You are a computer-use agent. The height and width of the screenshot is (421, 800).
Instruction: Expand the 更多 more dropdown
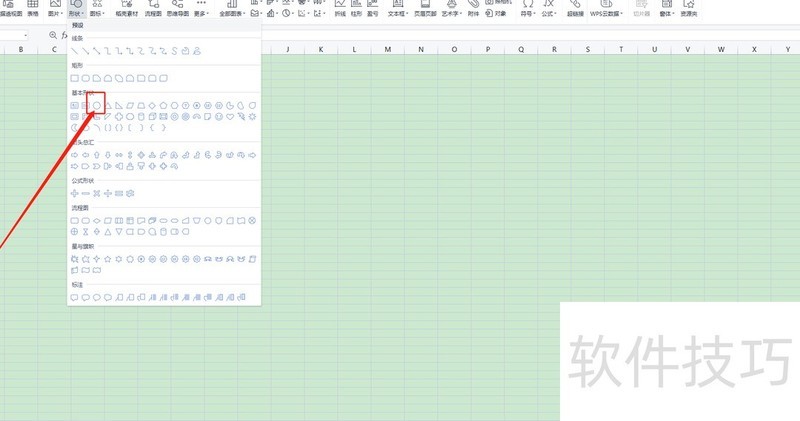click(202, 9)
